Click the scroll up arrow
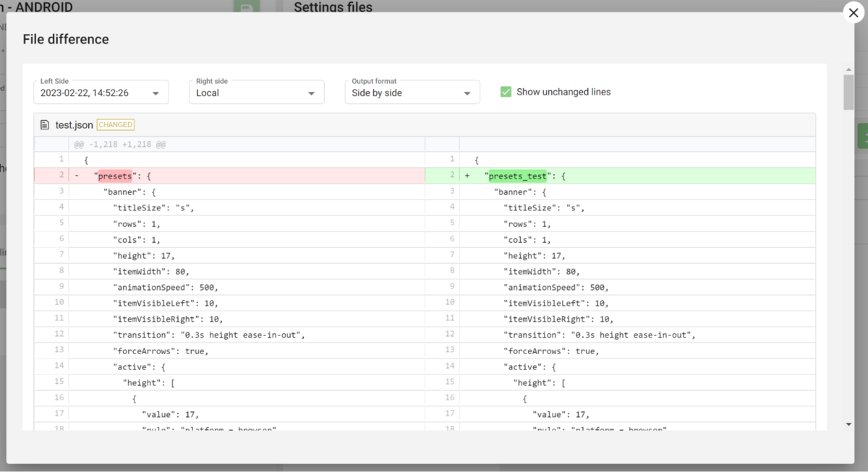868x472 pixels. 848,69
